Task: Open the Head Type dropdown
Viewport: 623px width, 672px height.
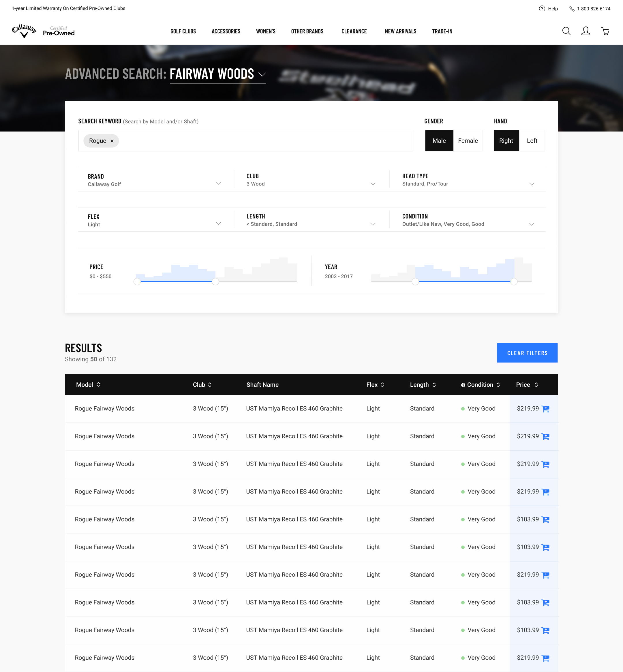Action: tap(531, 184)
